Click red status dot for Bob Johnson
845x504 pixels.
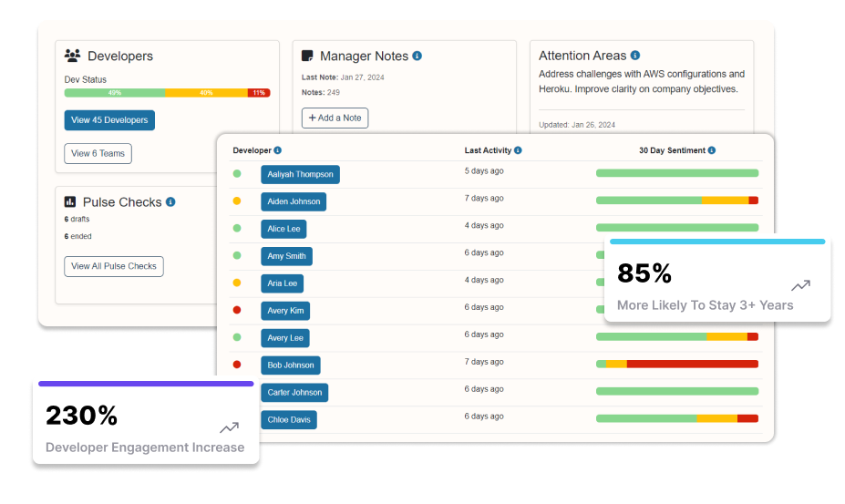[237, 365]
